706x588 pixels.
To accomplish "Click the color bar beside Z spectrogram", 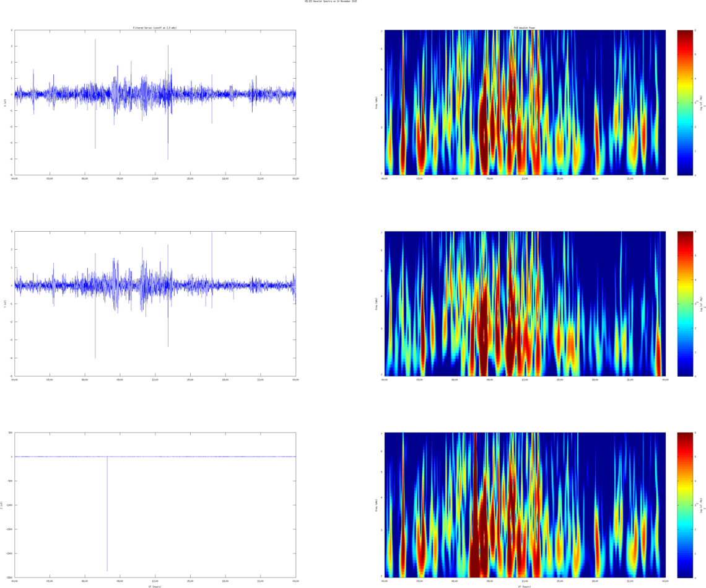I will coord(685,504).
